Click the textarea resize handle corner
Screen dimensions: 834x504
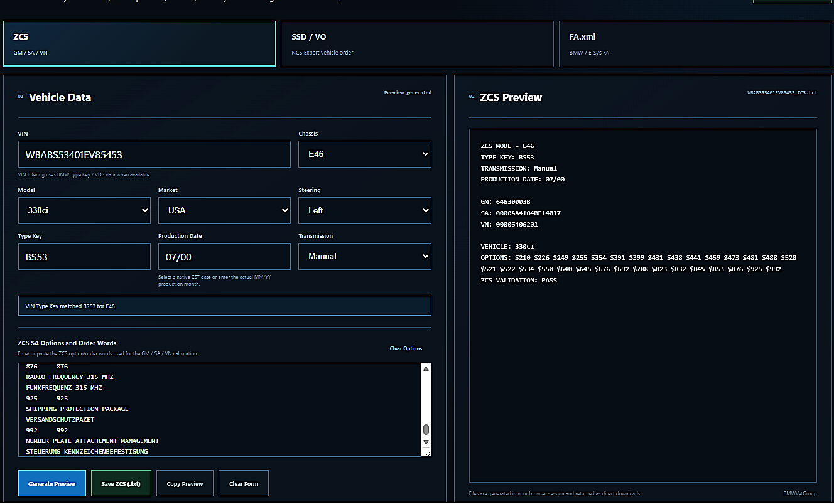[x=426, y=452]
